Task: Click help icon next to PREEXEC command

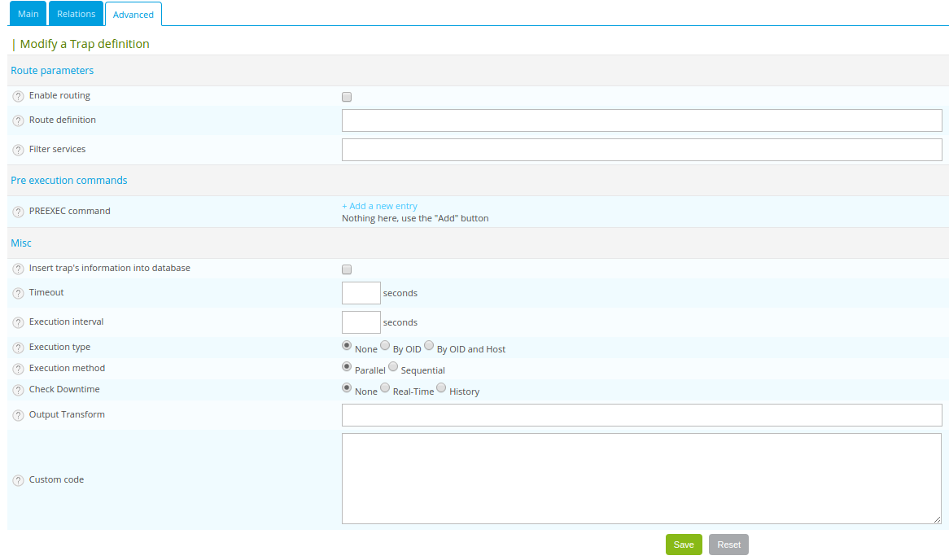Action: click(x=19, y=212)
